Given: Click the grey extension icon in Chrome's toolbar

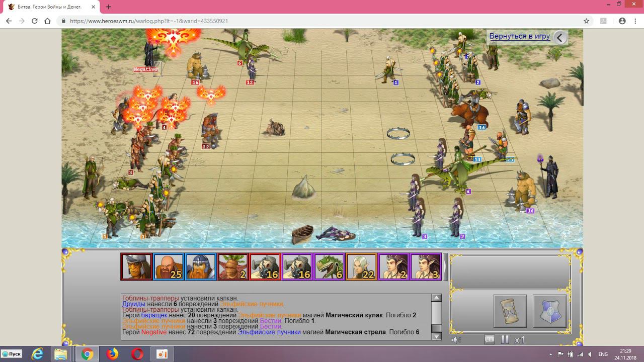Looking at the screenshot, I should click(604, 21).
